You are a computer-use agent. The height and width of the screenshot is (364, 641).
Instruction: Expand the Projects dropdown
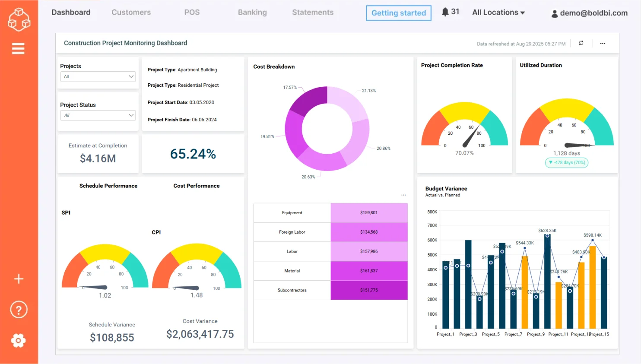coord(98,76)
